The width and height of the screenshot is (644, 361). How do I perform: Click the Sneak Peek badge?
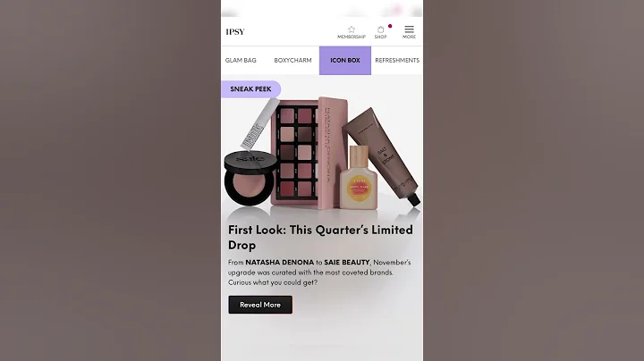tap(251, 89)
